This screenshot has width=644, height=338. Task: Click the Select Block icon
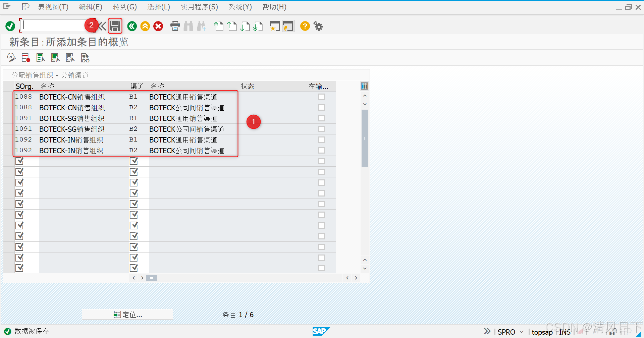55,58
